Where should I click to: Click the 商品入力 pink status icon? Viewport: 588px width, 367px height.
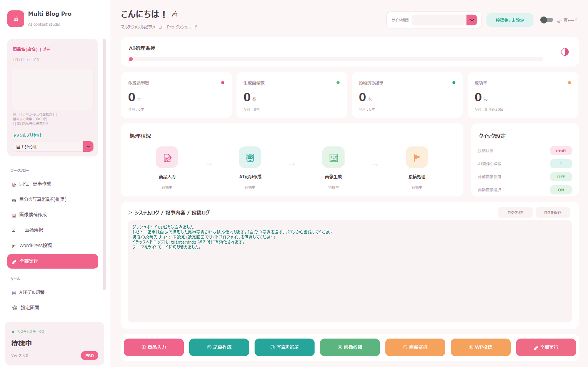pos(167,157)
